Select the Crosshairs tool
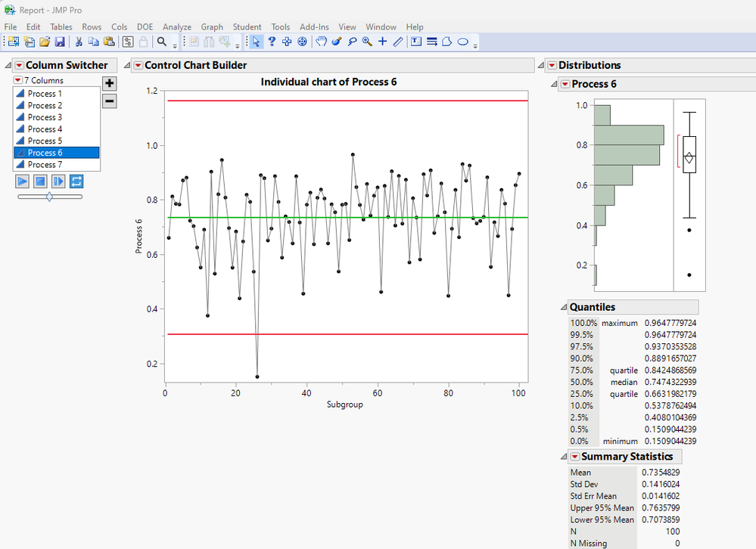The image size is (756, 549). click(x=382, y=42)
